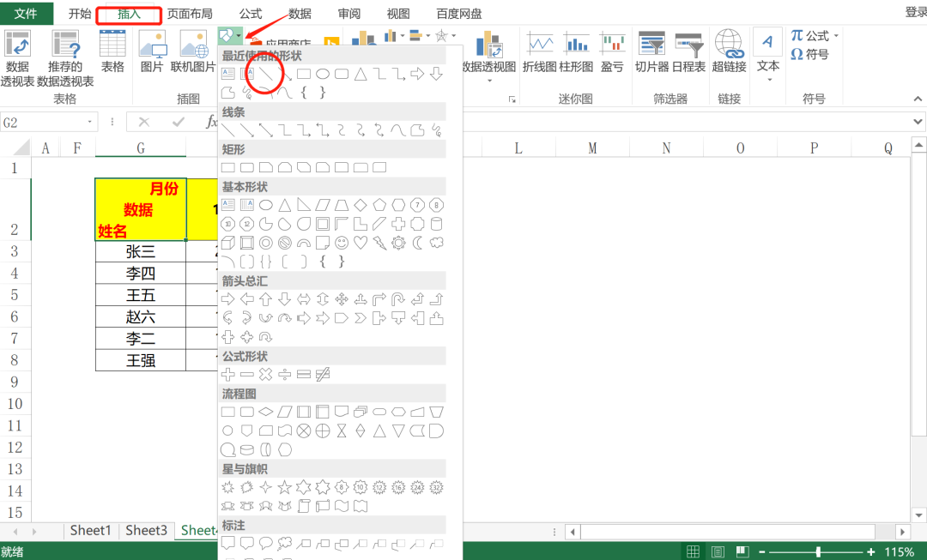Select cell containing 张三
Image resolution: width=927 pixels, height=560 pixels.
141,251
